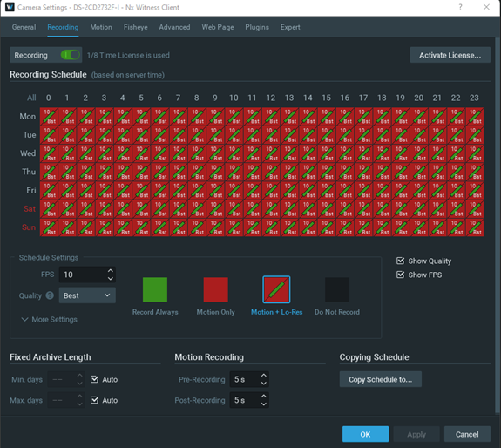Select the Wednesday hour 21 schedule cell
The width and height of the screenshot is (501, 448).
[438, 153]
